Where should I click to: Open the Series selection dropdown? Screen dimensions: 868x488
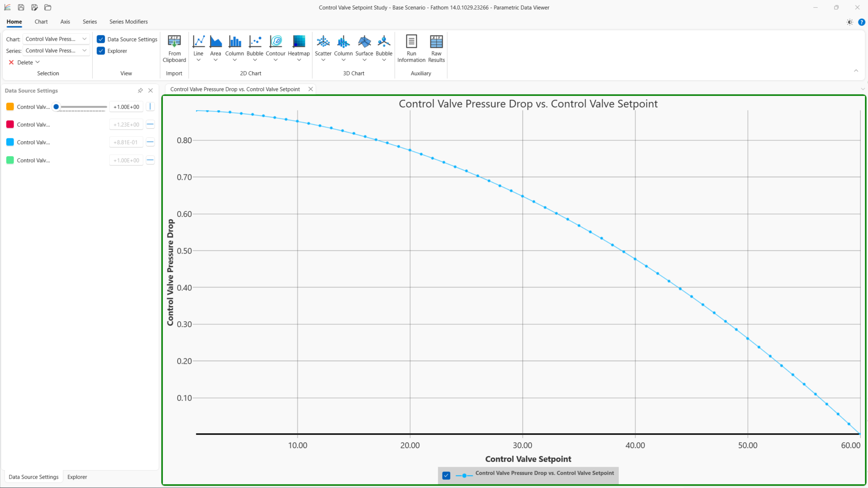tap(57, 51)
